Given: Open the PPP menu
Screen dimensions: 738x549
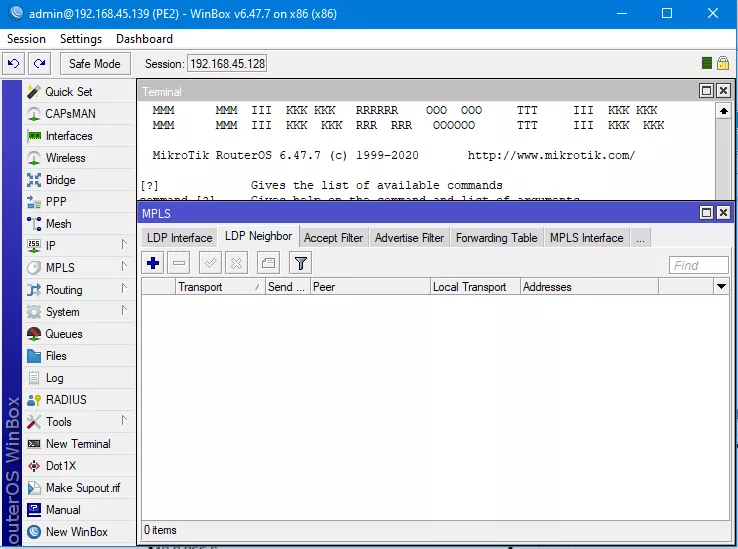Looking at the screenshot, I should click(x=79, y=202).
